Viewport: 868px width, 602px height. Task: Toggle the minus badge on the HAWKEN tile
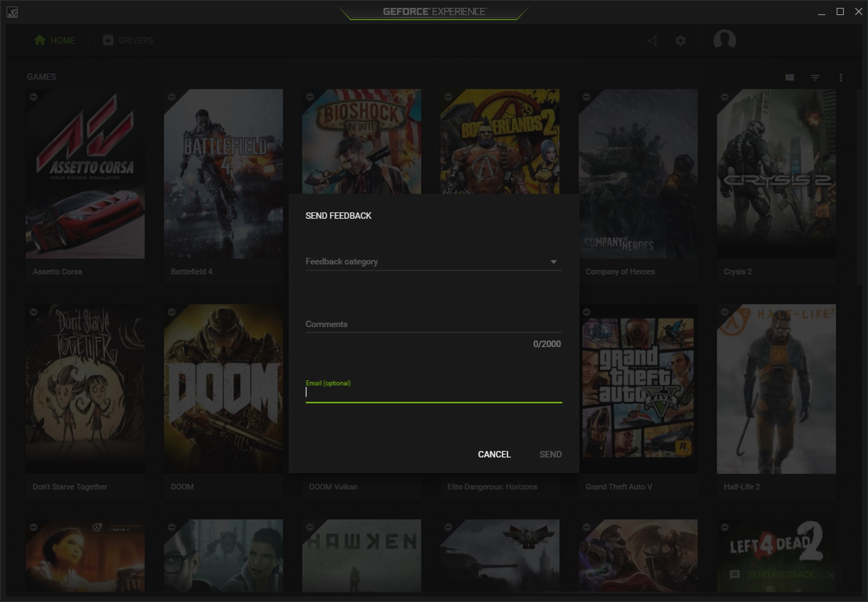[x=310, y=527]
